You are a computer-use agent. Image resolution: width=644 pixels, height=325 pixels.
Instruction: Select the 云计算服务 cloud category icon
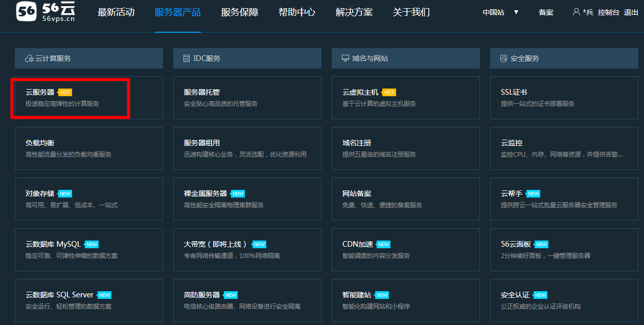(x=29, y=58)
